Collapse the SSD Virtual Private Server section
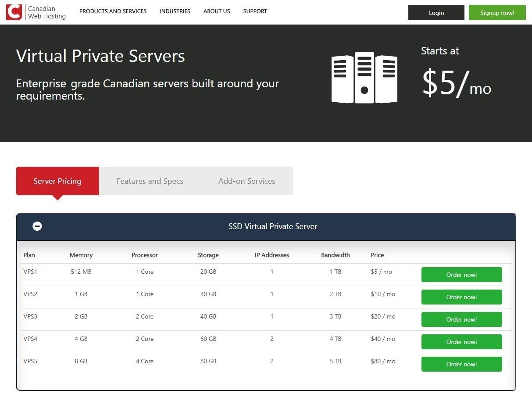 click(37, 226)
